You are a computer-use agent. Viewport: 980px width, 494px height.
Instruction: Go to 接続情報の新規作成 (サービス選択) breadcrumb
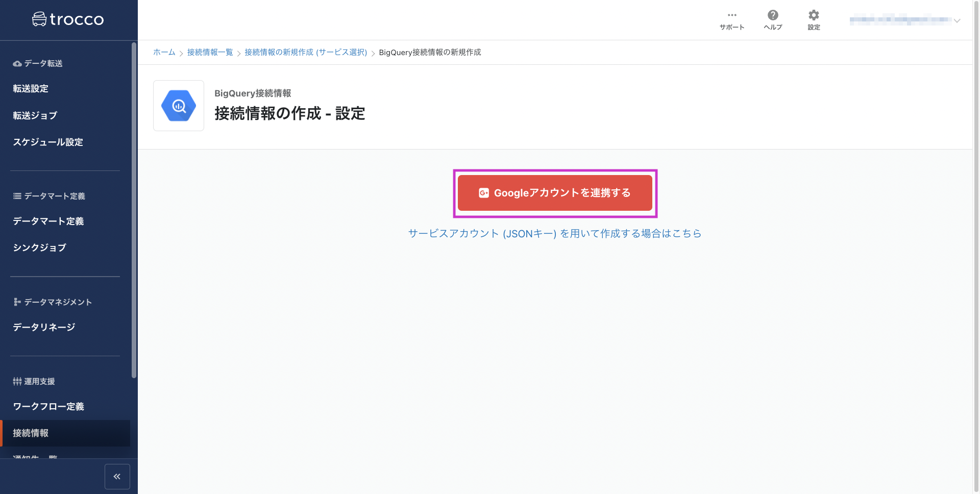pyautogui.click(x=306, y=52)
